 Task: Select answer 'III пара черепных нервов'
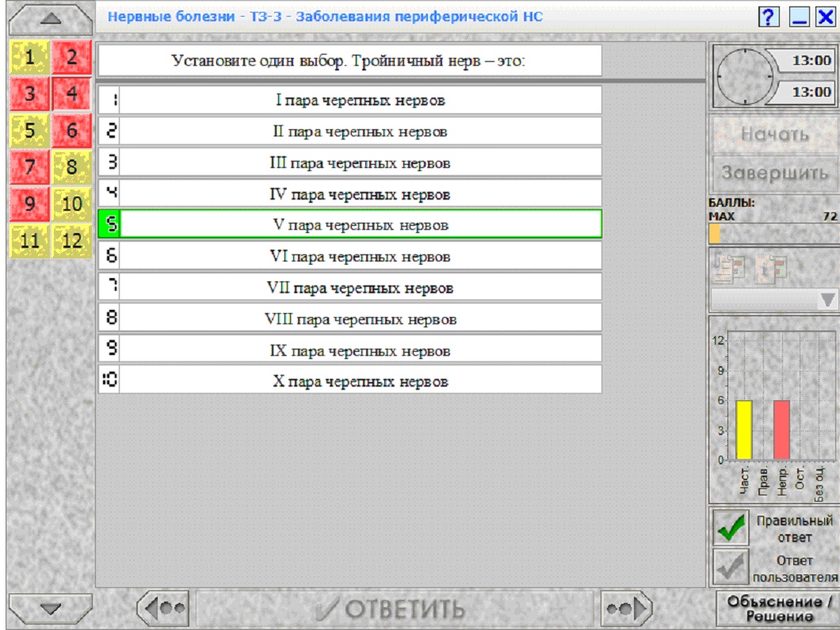(x=349, y=163)
